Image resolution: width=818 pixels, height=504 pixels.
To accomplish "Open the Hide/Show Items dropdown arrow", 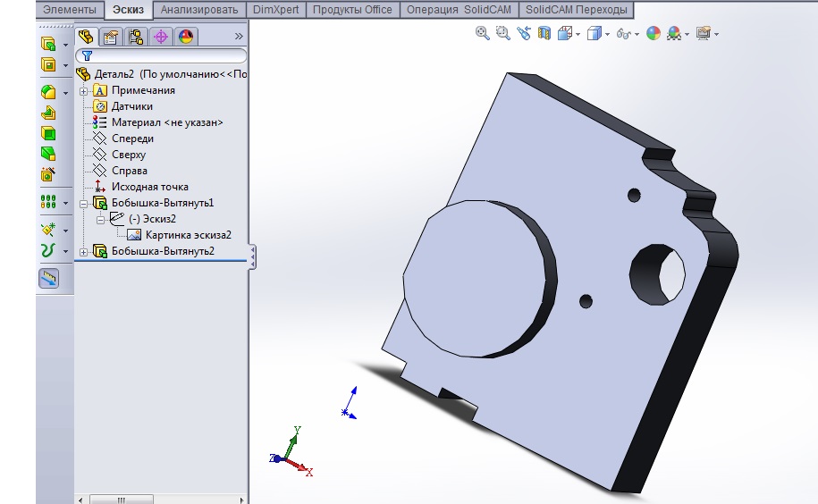I will 637,34.
